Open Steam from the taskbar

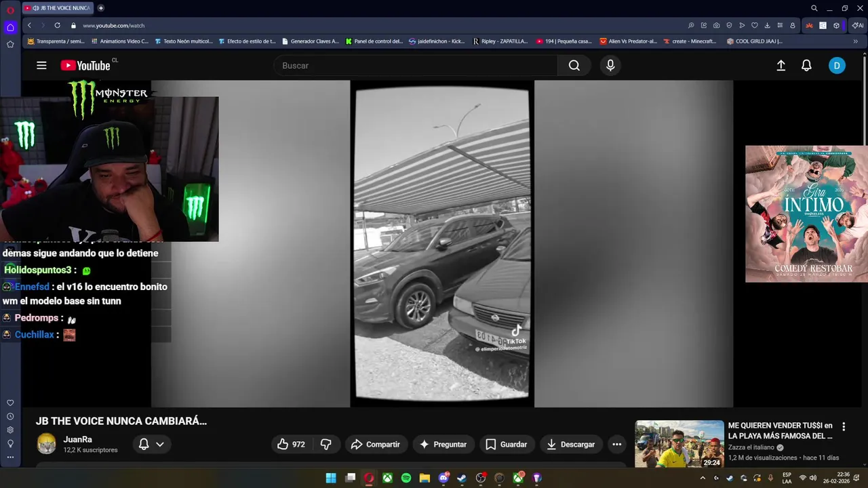(x=462, y=478)
